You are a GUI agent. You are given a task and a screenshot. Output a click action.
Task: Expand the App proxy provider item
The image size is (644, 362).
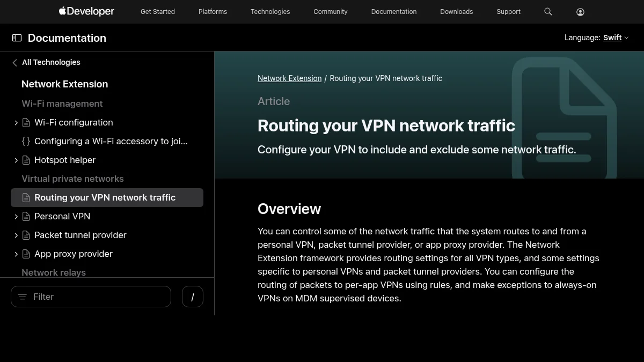(16, 254)
